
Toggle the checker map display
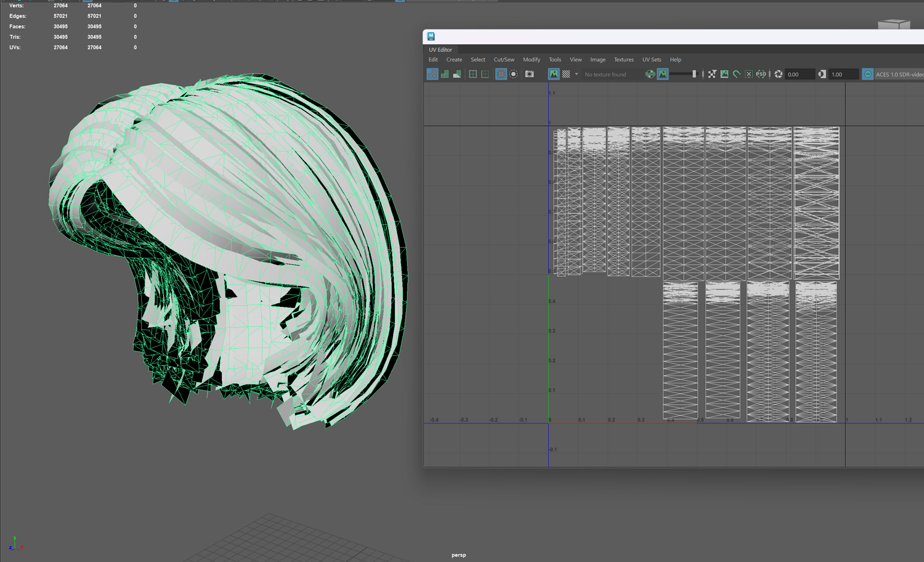click(x=566, y=74)
